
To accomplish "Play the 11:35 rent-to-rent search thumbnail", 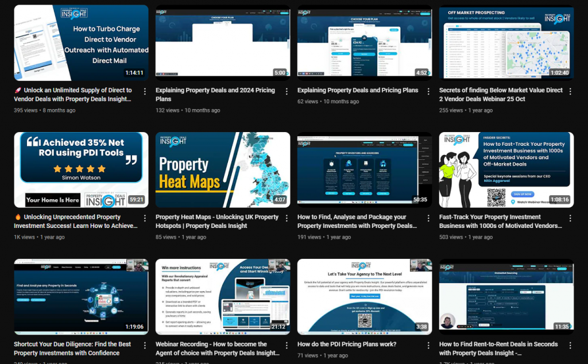I will coord(506,296).
